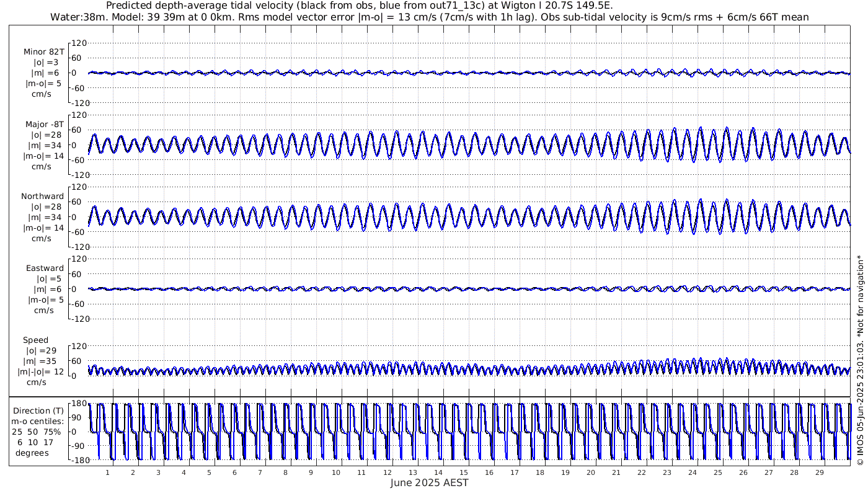Click the 'Minor 82T' panel label
868x496 pixels.
pos(43,51)
